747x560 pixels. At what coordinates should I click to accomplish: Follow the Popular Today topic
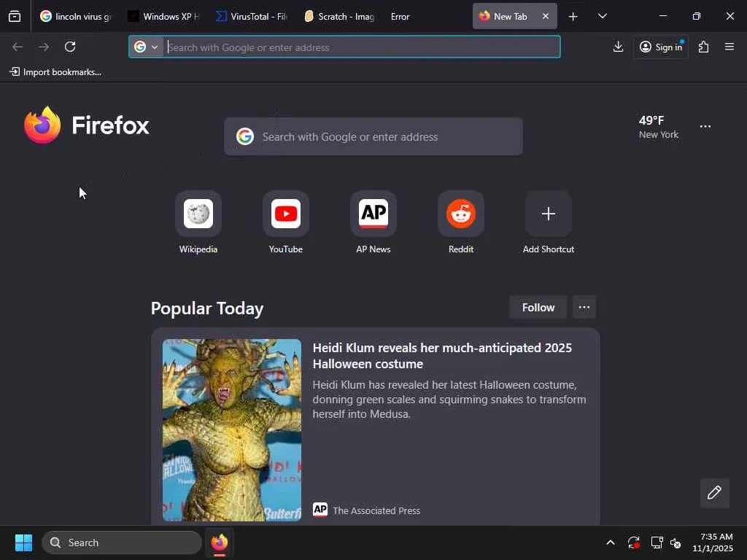tap(538, 307)
